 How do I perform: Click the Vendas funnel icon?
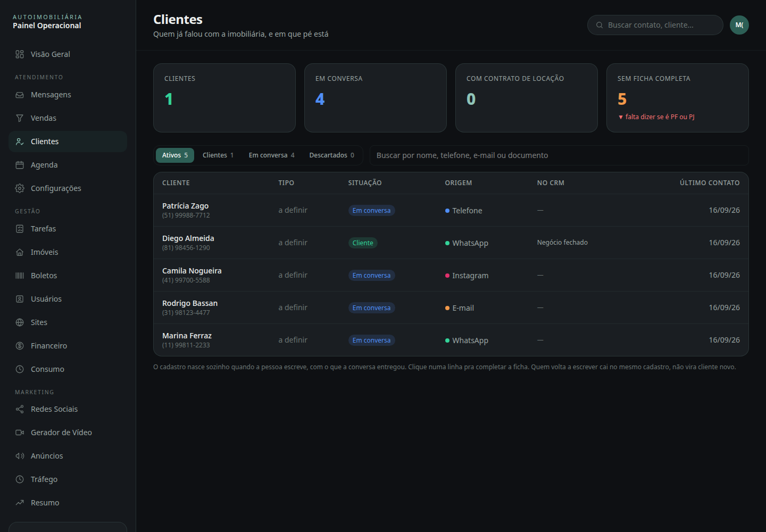20,118
